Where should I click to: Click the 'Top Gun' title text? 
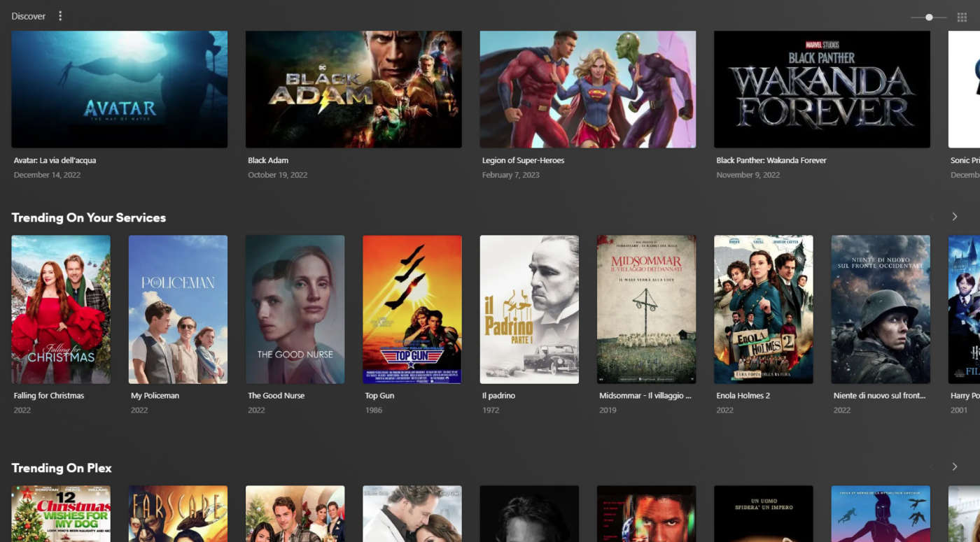[379, 395]
